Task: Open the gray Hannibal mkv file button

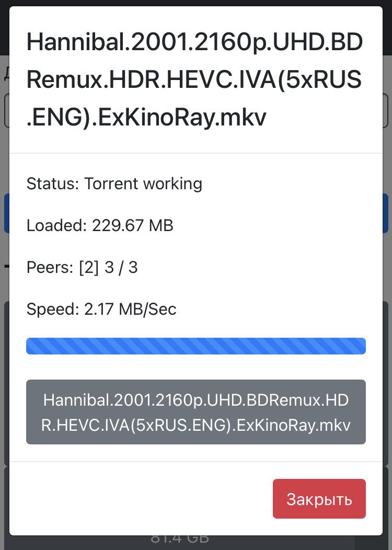Action: [195, 412]
